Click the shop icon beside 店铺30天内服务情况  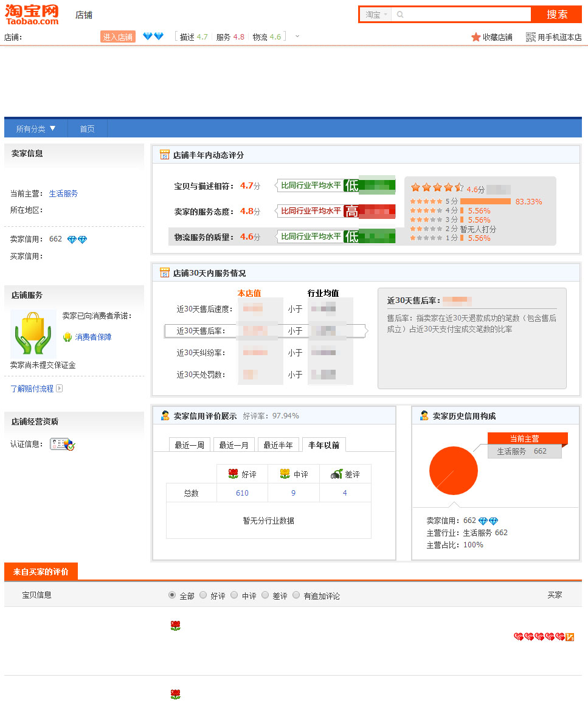pos(164,272)
